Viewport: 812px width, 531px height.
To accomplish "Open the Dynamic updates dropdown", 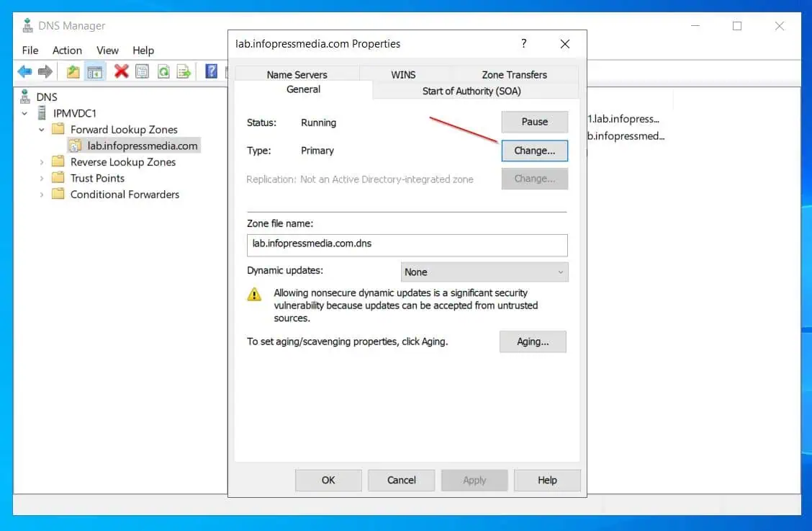I will (x=484, y=272).
